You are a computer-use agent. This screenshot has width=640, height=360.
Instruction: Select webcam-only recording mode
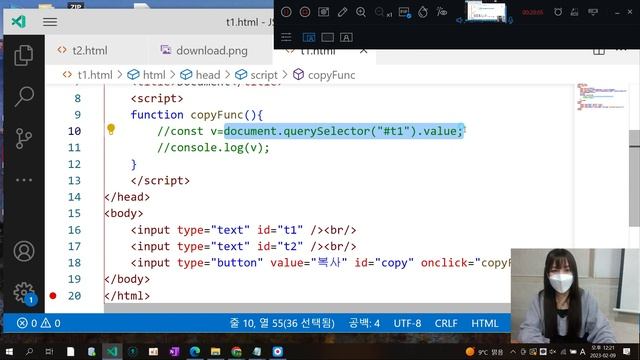click(346, 37)
